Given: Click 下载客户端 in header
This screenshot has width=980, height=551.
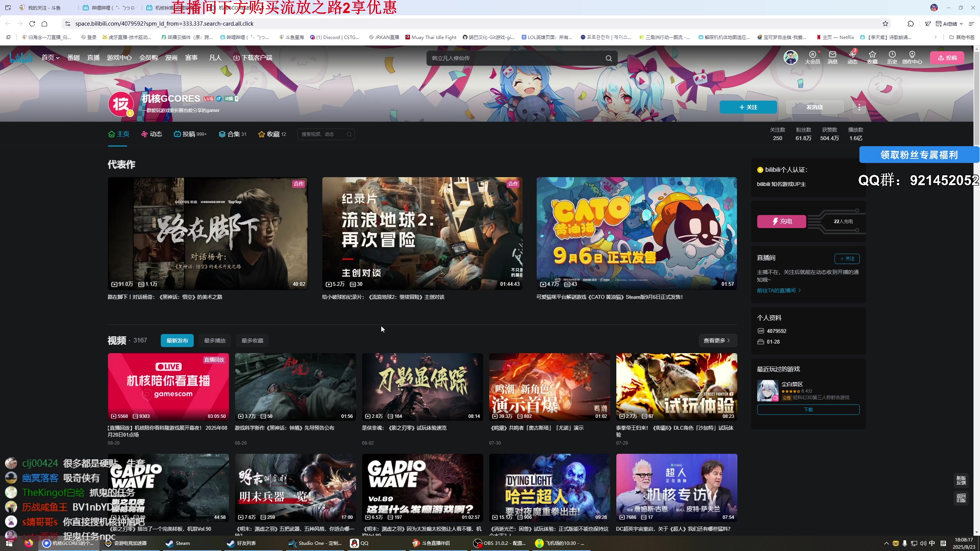Looking at the screenshot, I should [x=253, y=58].
